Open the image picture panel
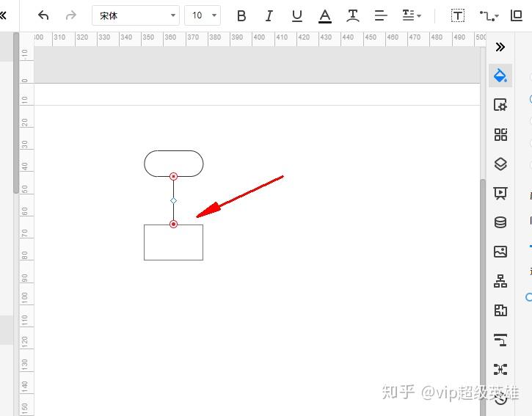Screen dimensions: 532x416 coord(500,252)
